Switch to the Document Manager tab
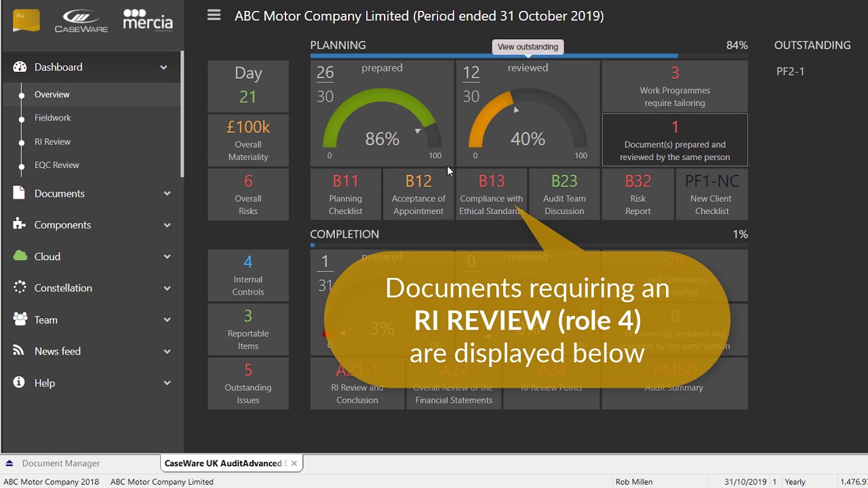The height and width of the screenshot is (488, 868). point(61,464)
